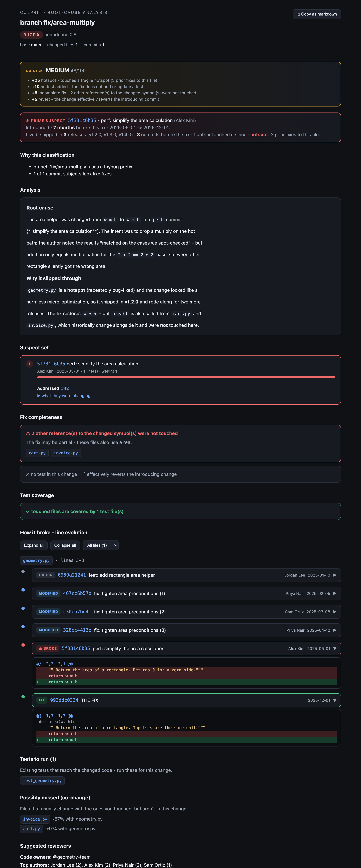
Task: Click the Copy as markdown button
Action: tap(317, 14)
